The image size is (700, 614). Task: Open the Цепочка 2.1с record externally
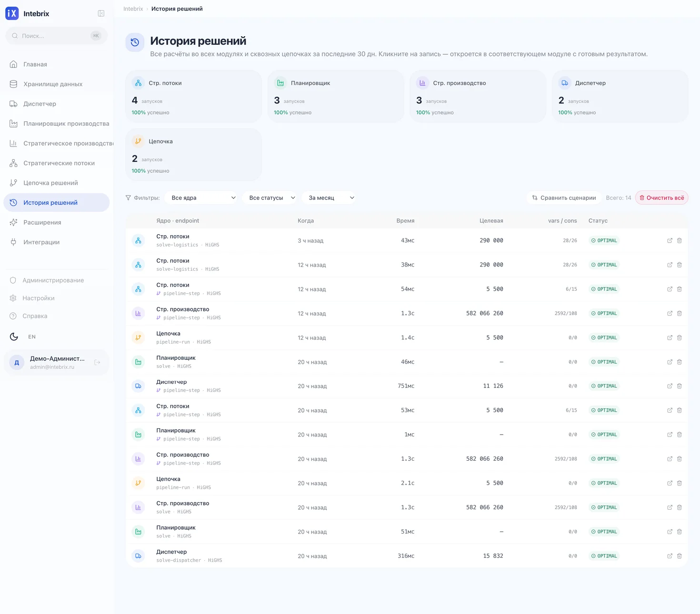click(670, 483)
